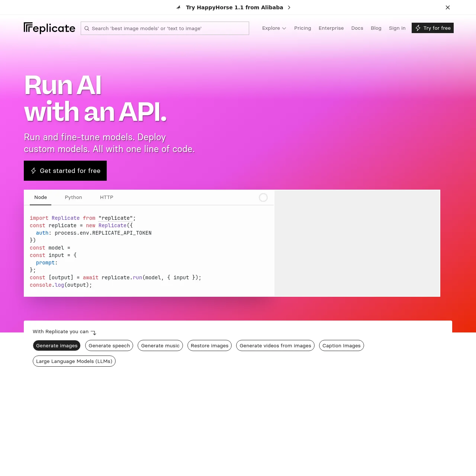The image size is (476, 476).
Task: Click the replicate.run code line
Action: (x=115, y=278)
